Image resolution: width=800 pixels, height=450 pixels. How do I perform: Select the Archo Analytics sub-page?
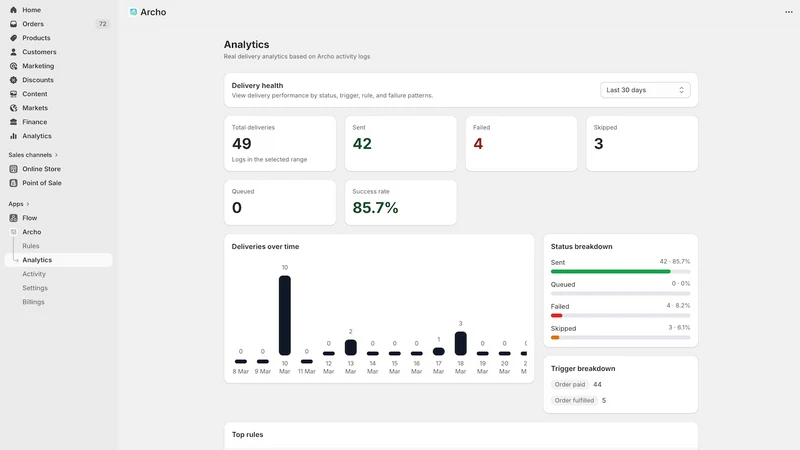coord(37,260)
